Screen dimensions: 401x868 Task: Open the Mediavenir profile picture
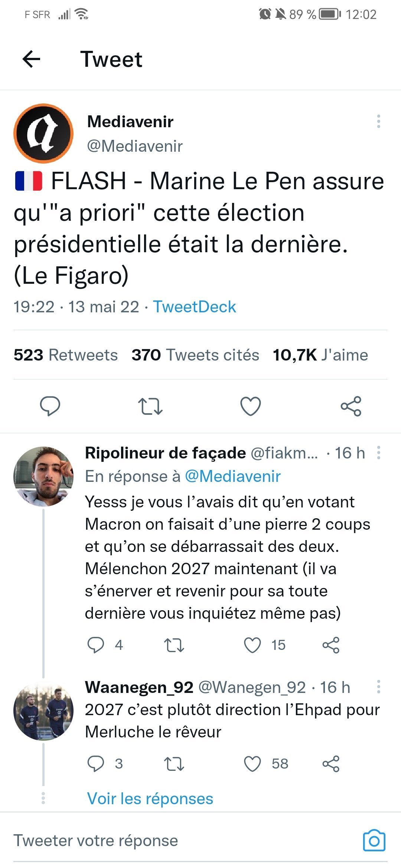click(x=43, y=134)
